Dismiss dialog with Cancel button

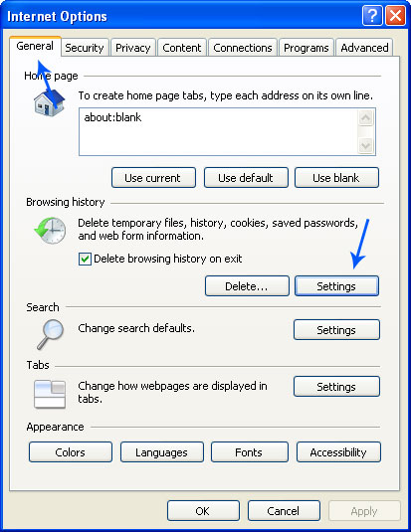pyautogui.click(x=284, y=511)
